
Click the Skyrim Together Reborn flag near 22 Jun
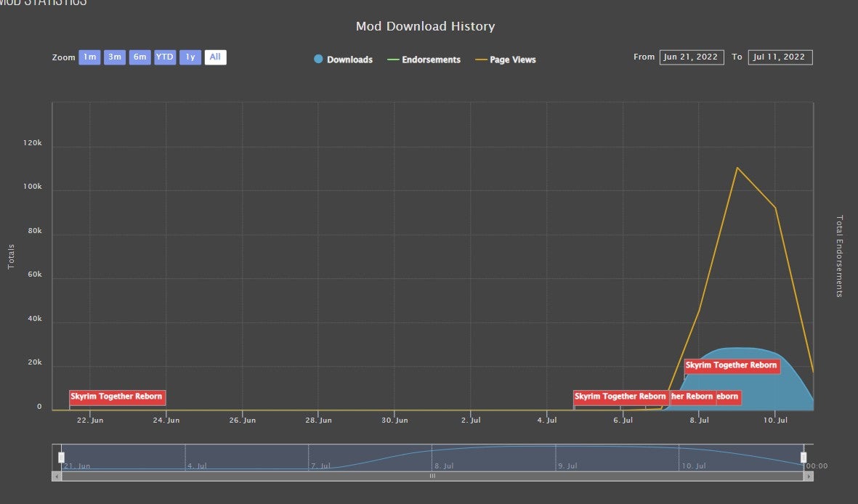click(x=117, y=397)
